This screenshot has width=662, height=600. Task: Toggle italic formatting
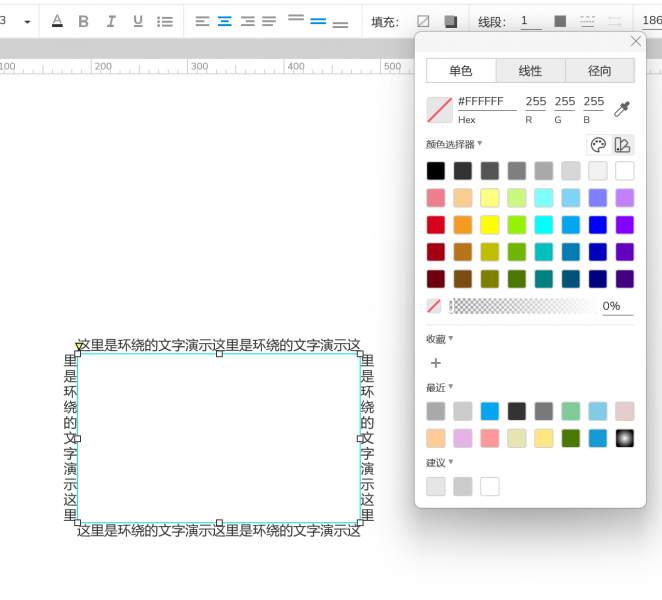(x=111, y=21)
